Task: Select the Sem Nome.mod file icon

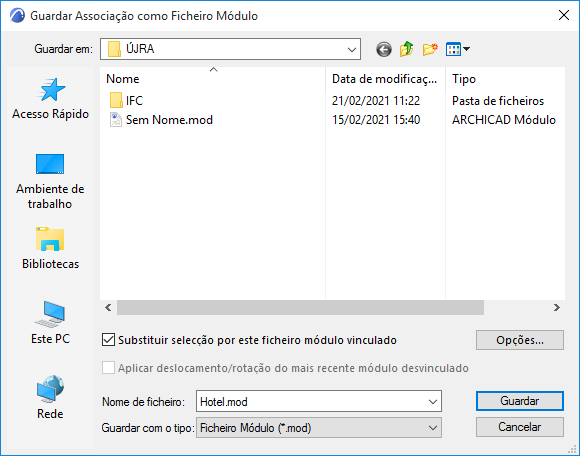Action: 116,119
